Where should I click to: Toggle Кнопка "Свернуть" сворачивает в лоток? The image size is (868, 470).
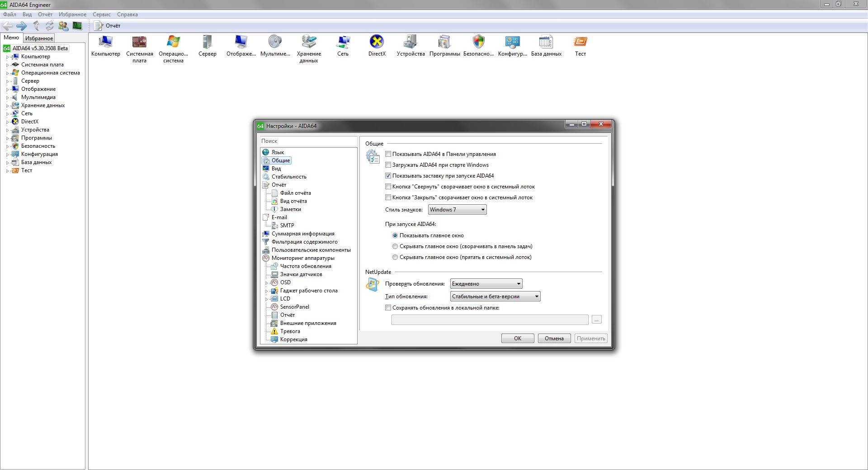tap(388, 187)
